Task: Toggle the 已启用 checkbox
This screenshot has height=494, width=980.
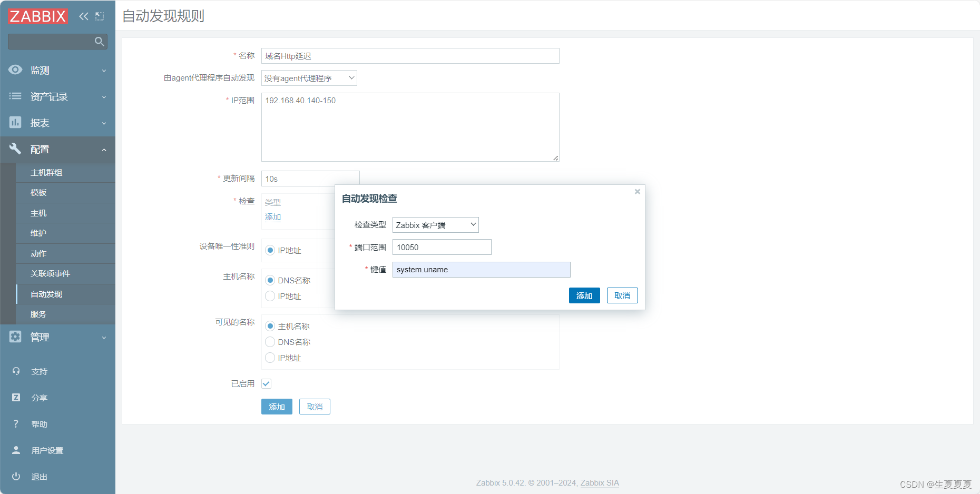Action: coord(267,384)
